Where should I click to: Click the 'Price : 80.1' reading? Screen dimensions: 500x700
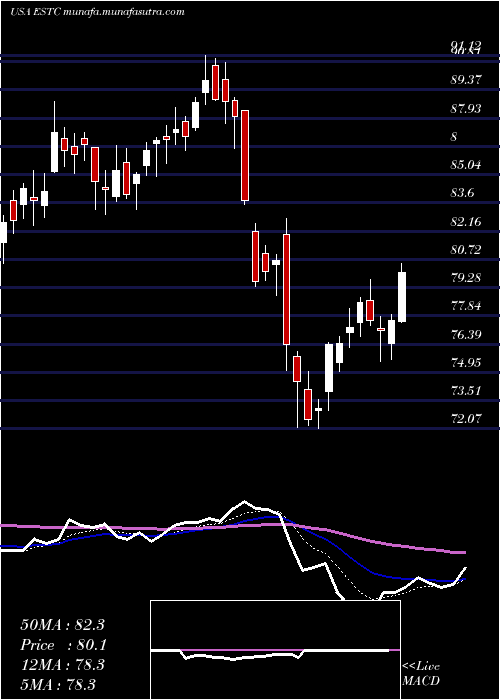[x=63, y=644]
